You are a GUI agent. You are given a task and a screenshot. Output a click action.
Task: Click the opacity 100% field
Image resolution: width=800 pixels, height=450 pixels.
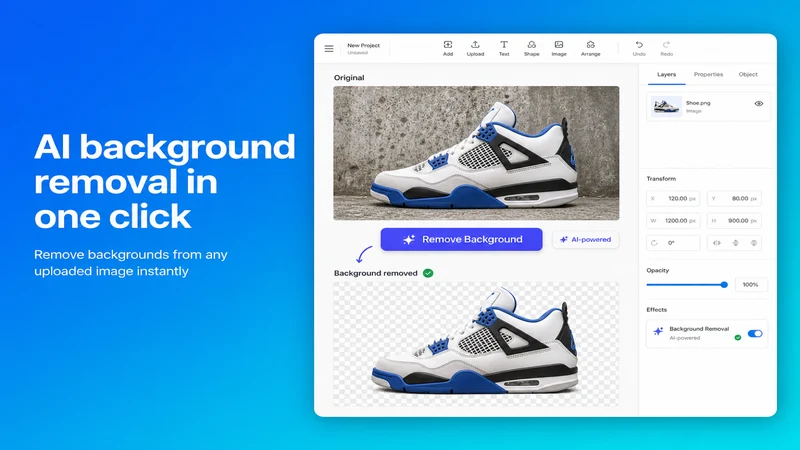pos(751,285)
